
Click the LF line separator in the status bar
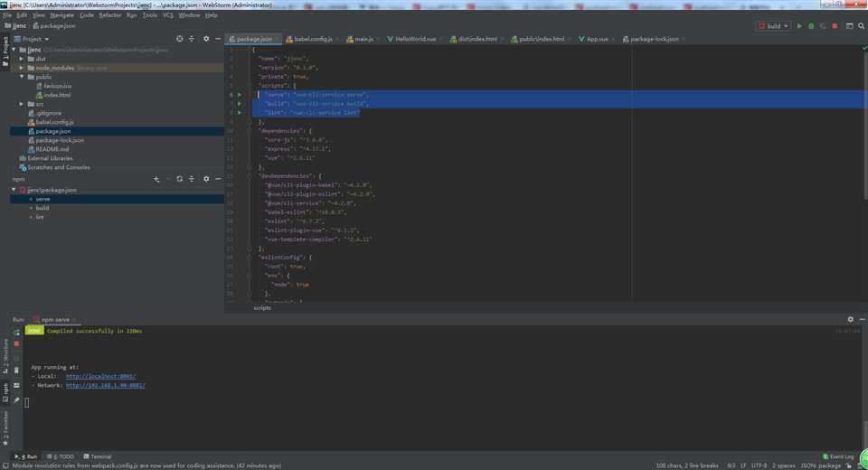[x=743, y=465]
